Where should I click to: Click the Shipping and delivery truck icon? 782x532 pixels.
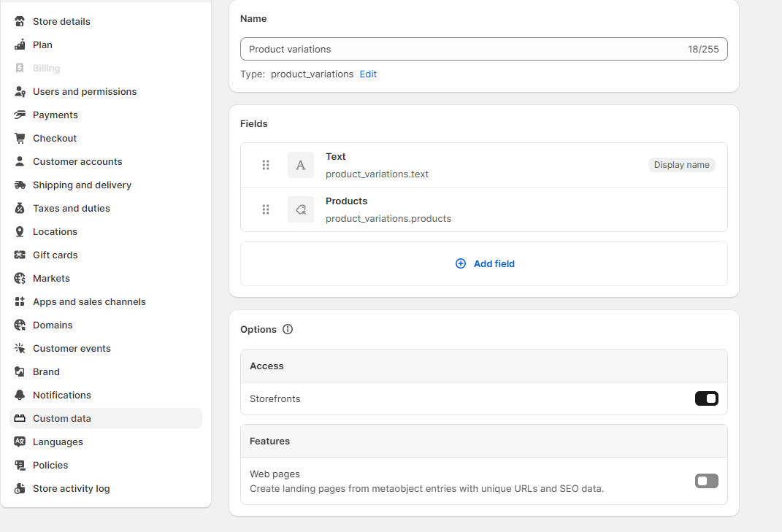pyautogui.click(x=20, y=185)
